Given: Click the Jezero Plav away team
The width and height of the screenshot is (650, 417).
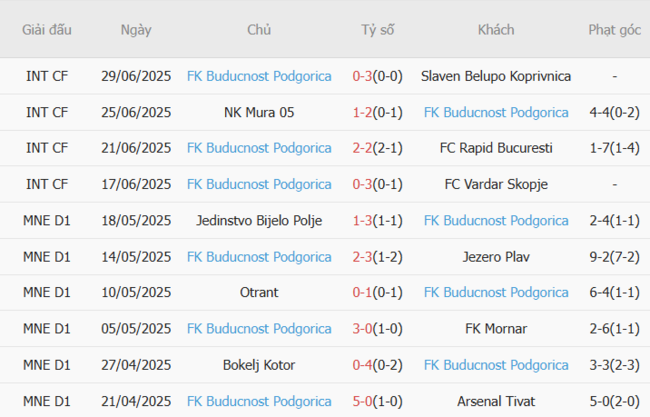Looking at the screenshot, I should (496, 256).
